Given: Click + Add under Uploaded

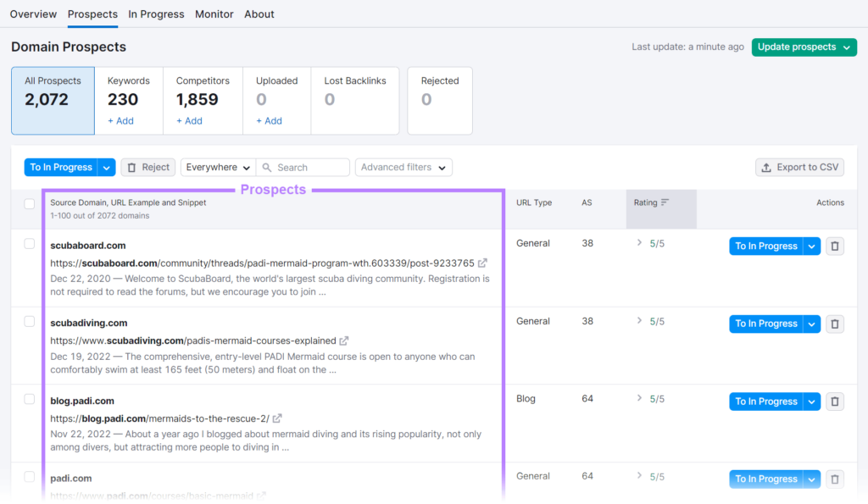Looking at the screenshot, I should tap(269, 120).
